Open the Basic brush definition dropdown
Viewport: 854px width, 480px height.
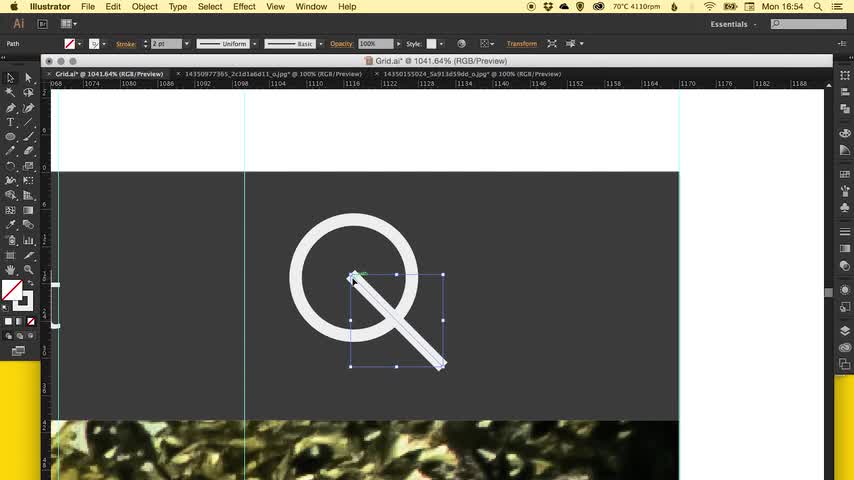coord(321,44)
